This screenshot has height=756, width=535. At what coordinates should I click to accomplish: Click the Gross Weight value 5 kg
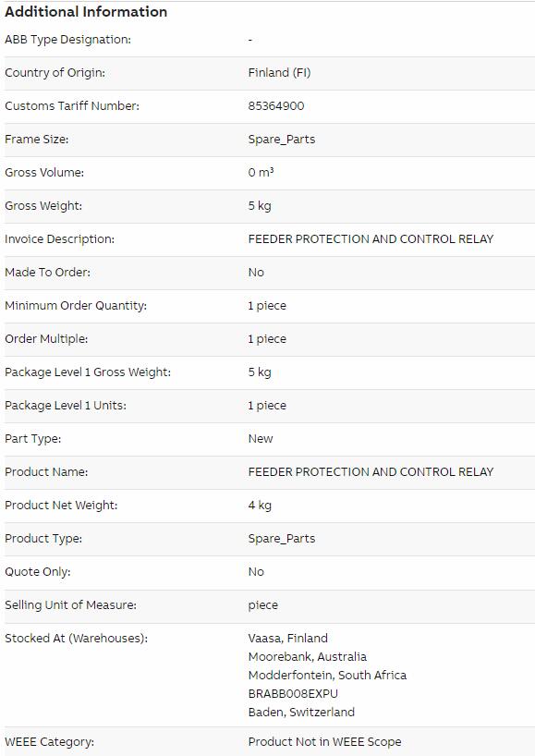260,206
